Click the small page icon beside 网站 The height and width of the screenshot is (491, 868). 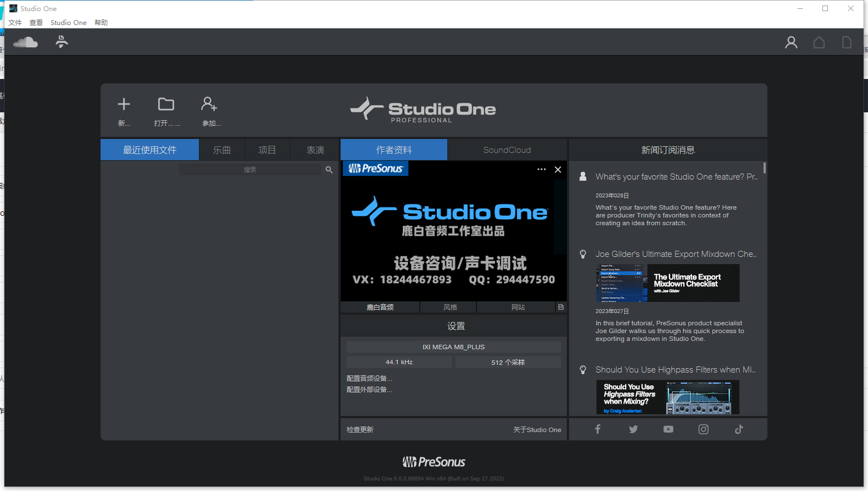[561, 307]
